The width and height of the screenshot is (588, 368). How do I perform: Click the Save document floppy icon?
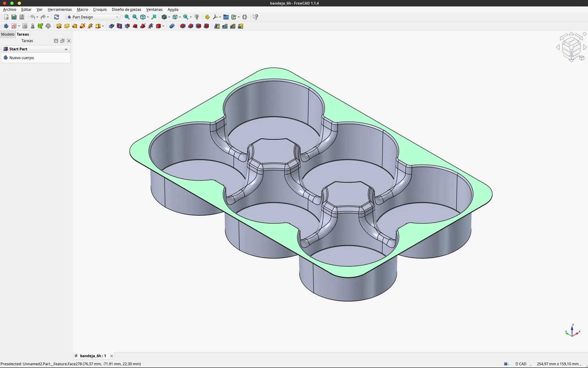coord(22,17)
